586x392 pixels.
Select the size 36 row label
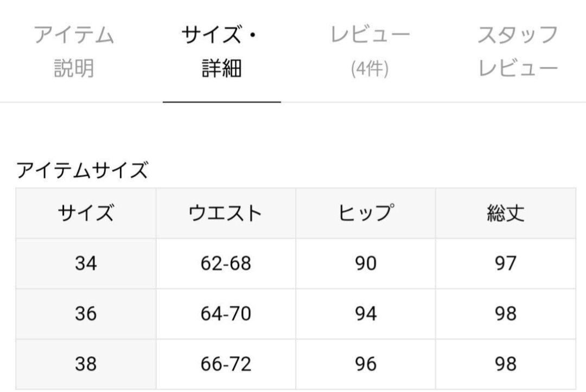[x=86, y=314]
